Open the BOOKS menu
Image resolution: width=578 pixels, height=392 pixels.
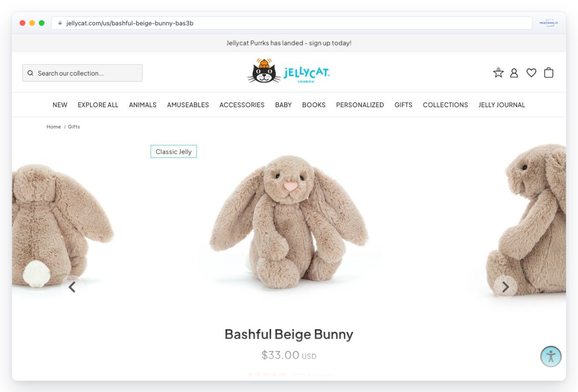pos(314,105)
